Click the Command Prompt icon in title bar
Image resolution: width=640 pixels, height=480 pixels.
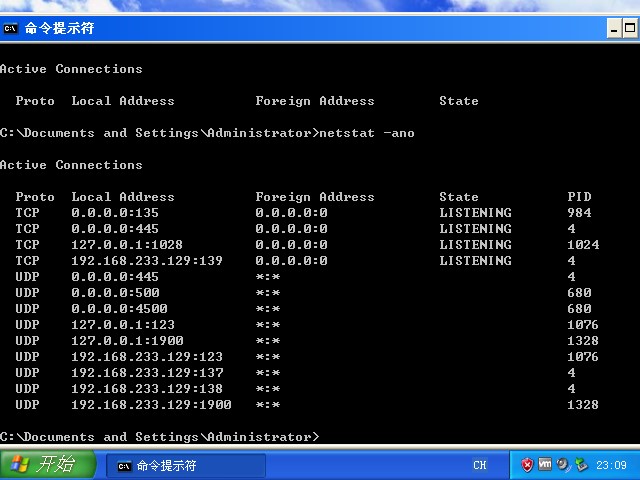point(11,28)
